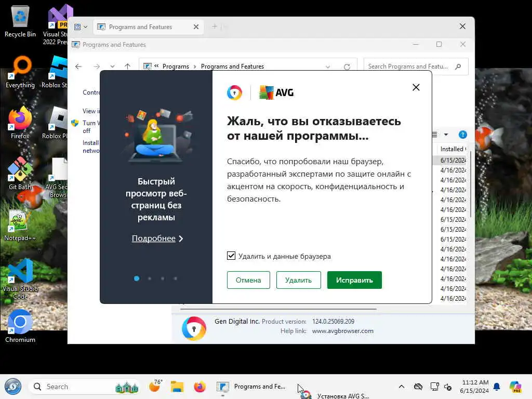Image resolution: width=532 pixels, height=399 pixels.
Task: Click the taskbar Search box
Action: click(x=85, y=387)
